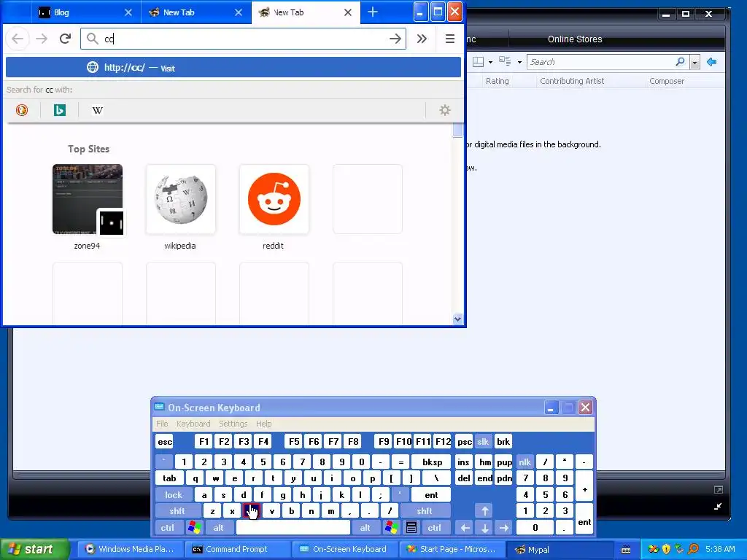Click the security shield tray icon
This screenshot has width=747, height=560.
[667, 549]
